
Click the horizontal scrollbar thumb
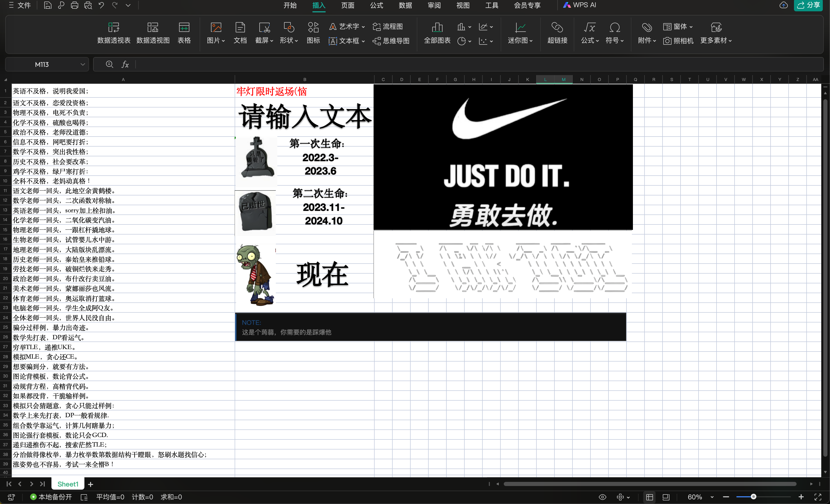pos(650,484)
